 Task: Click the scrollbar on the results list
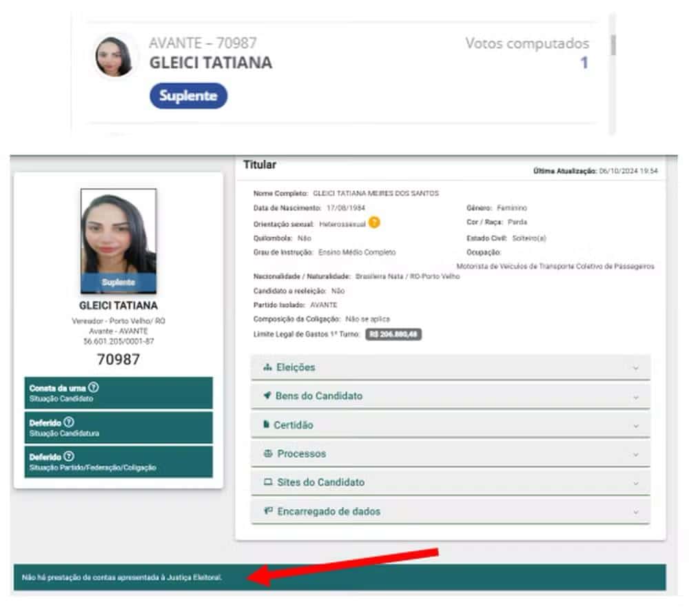click(613, 45)
